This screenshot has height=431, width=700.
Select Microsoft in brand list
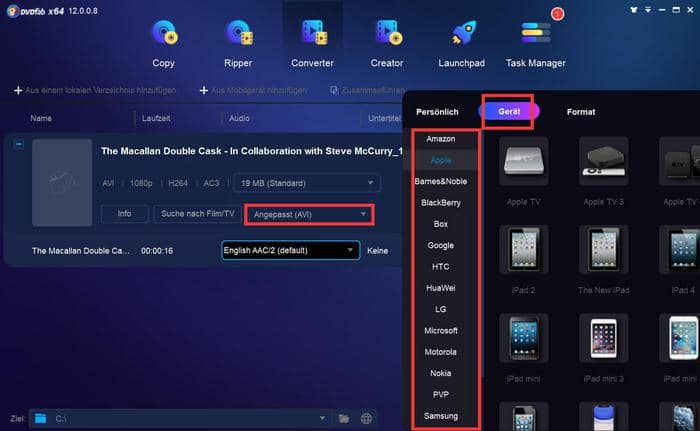(441, 331)
